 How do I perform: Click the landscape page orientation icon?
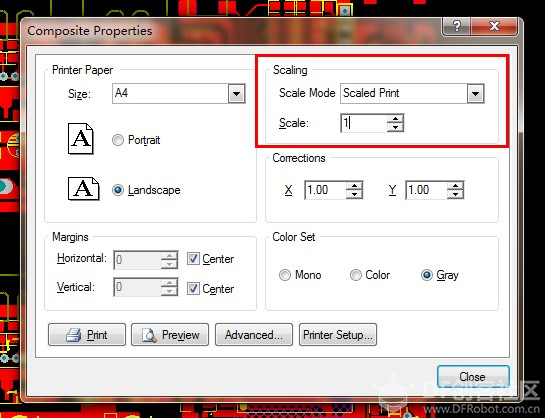(83, 188)
